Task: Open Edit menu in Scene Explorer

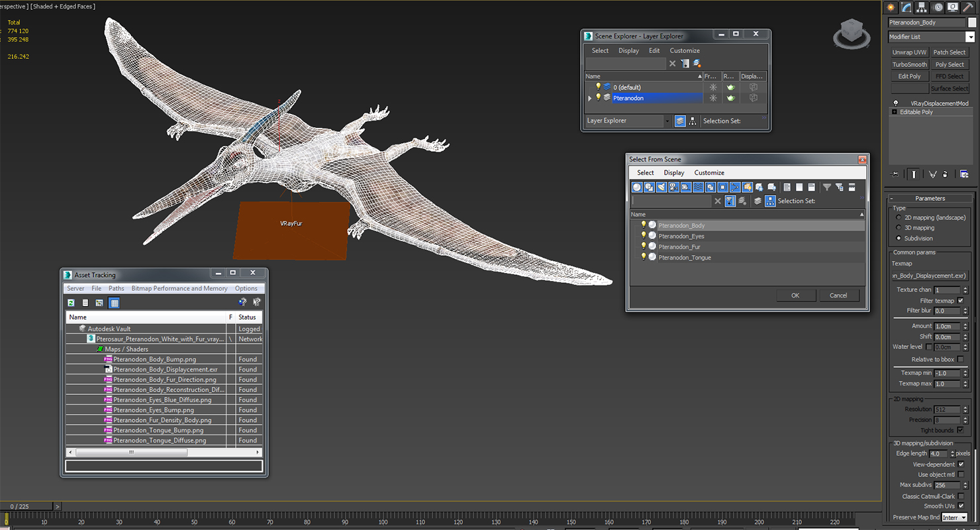Action: coord(654,50)
